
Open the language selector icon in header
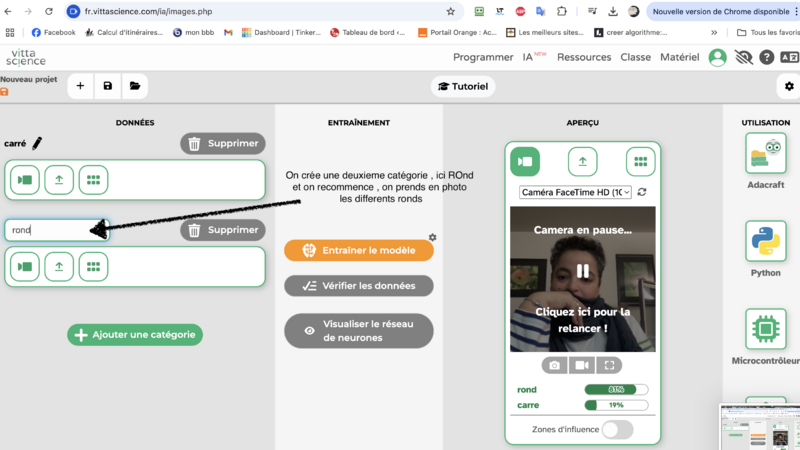pos(789,58)
